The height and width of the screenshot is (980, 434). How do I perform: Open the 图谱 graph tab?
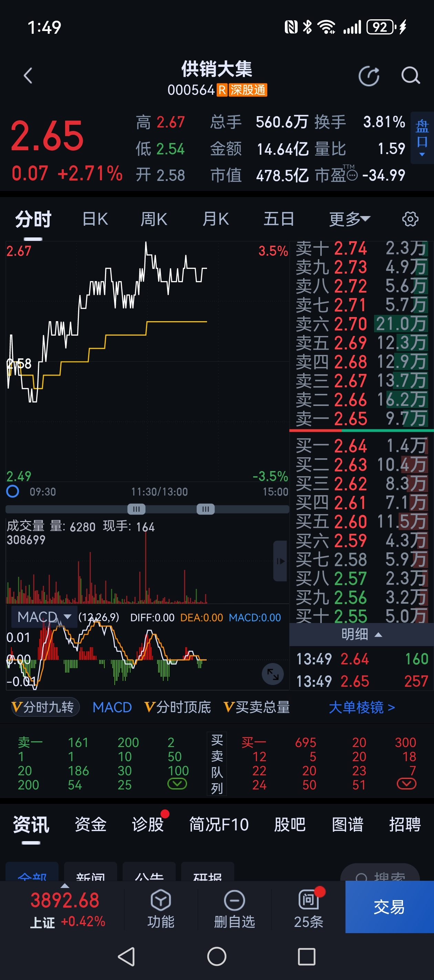point(347,824)
